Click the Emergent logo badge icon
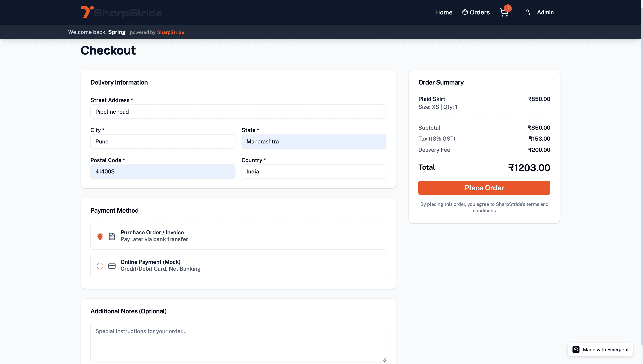The image size is (643, 364). point(576,350)
